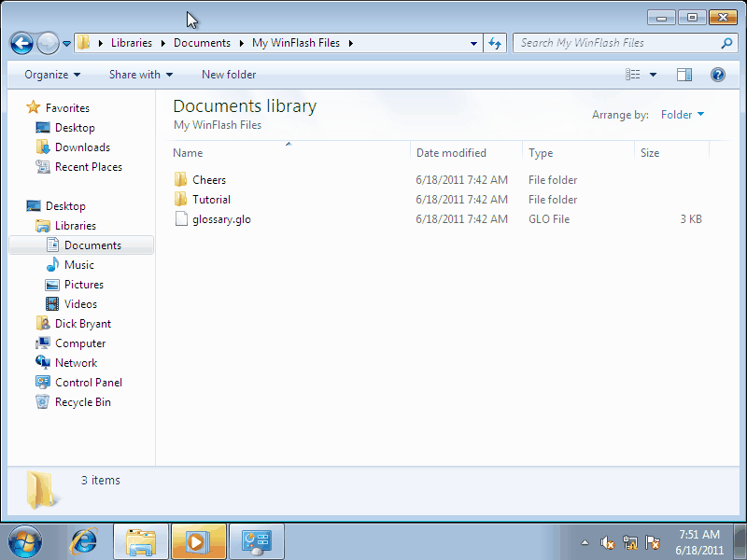Open Help with the question mark icon
Image resolution: width=747 pixels, height=560 pixels.
pyautogui.click(x=717, y=75)
